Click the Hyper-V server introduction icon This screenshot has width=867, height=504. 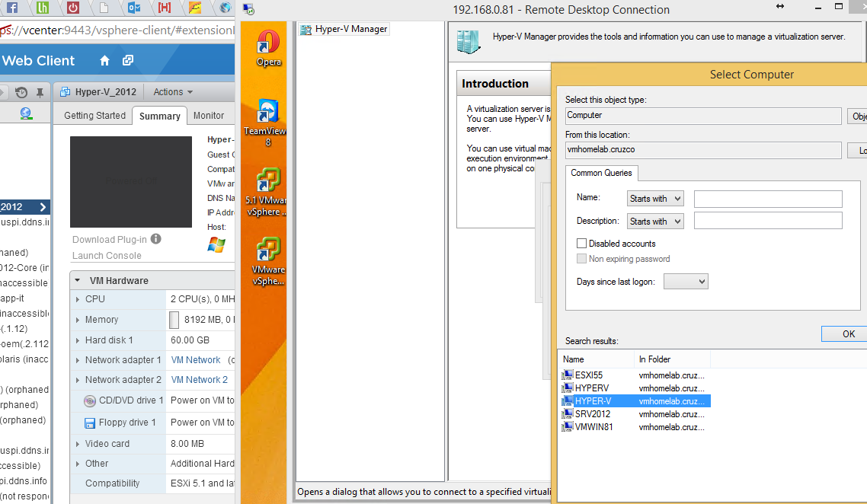468,41
